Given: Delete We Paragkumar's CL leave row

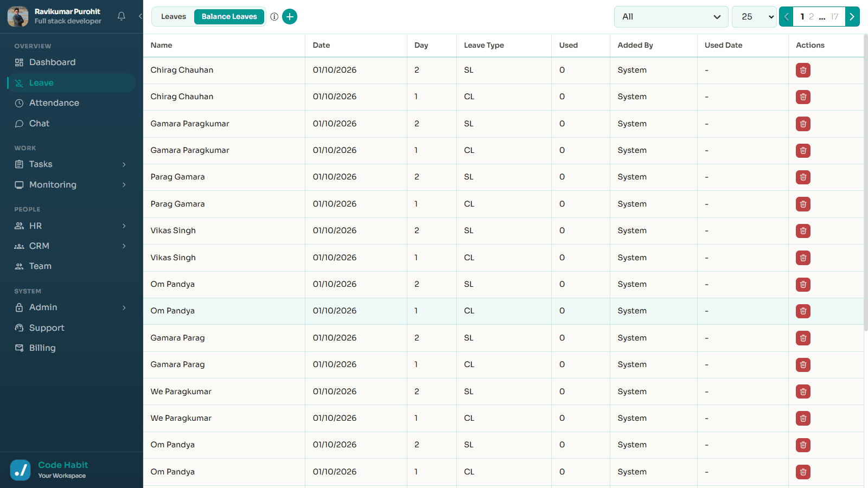Looking at the screenshot, I should tap(803, 418).
